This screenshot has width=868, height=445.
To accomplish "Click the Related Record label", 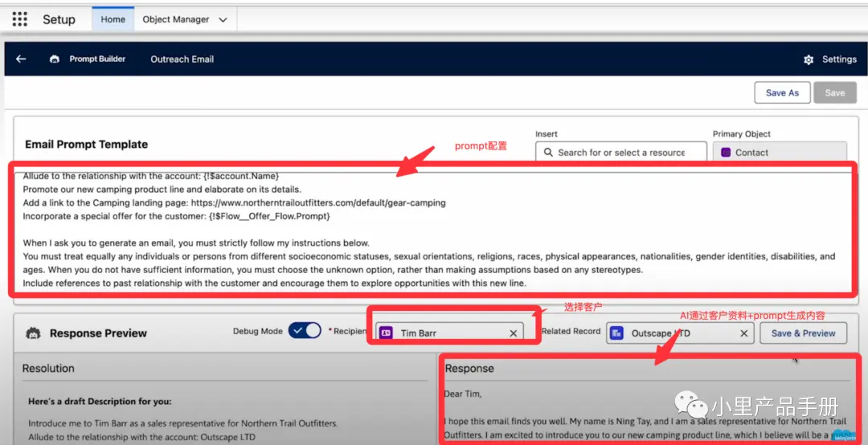I will pyautogui.click(x=571, y=331).
